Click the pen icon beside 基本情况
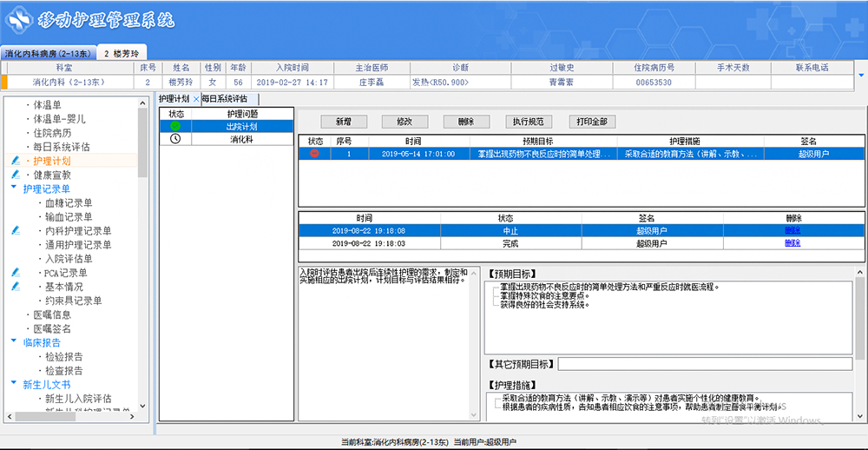Image resolution: width=868 pixels, height=450 pixels. tap(15, 287)
